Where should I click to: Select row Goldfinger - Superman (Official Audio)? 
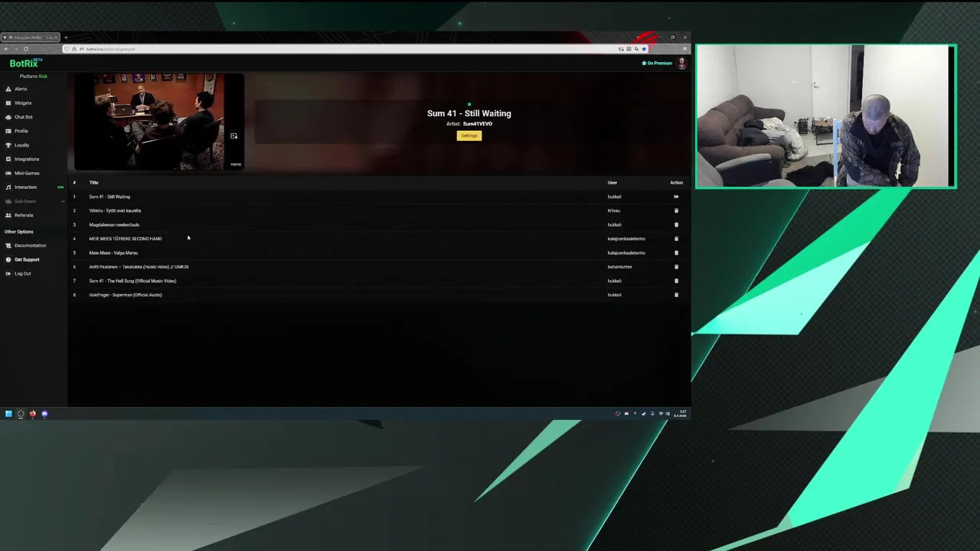click(379, 295)
